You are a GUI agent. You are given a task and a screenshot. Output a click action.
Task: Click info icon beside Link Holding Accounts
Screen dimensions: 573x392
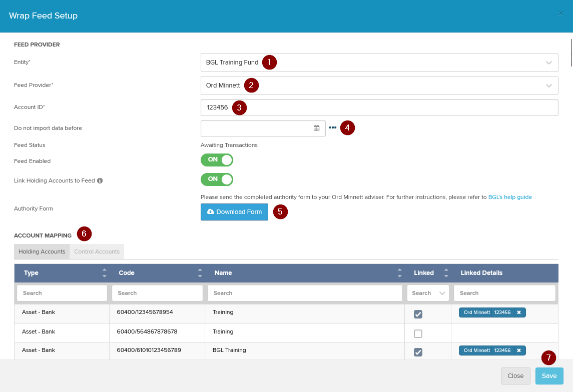[x=100, y=180]
